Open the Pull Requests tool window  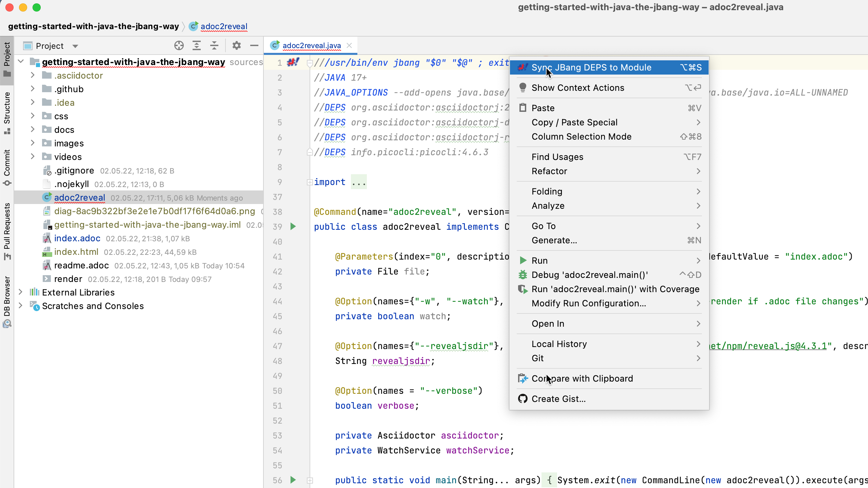(x=7, y=231)
